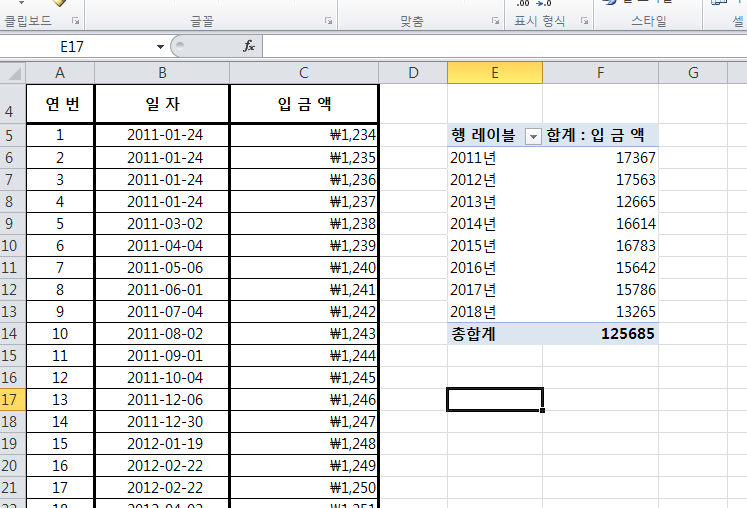The width and height of the screenshot is (747, 508).
Task: Select column C header
Action: [x=304, y=73]
